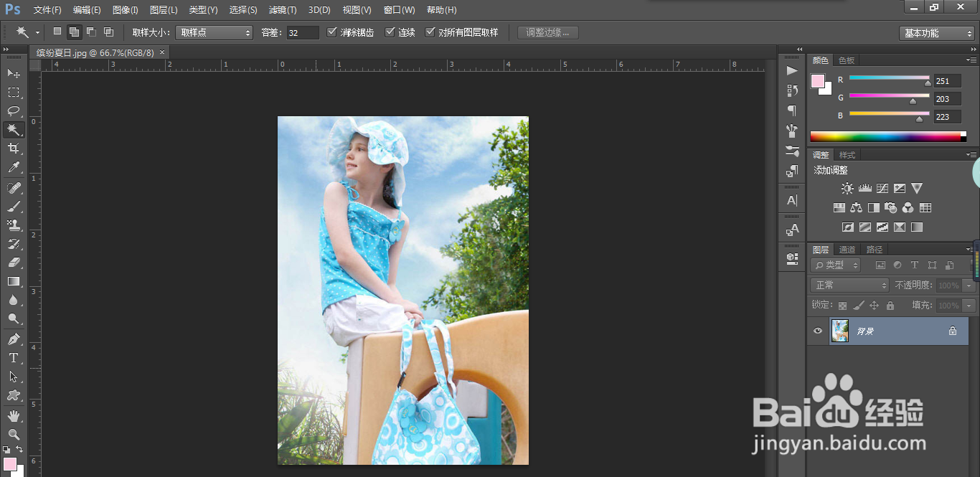Close the 缤纷夏日.jpg document tab
980x477 pixels.
click(x=162, y=52)
